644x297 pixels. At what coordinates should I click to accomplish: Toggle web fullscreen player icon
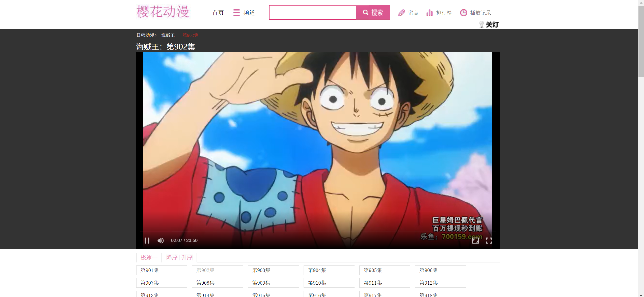pyautogui.click(x=475, y=240)
